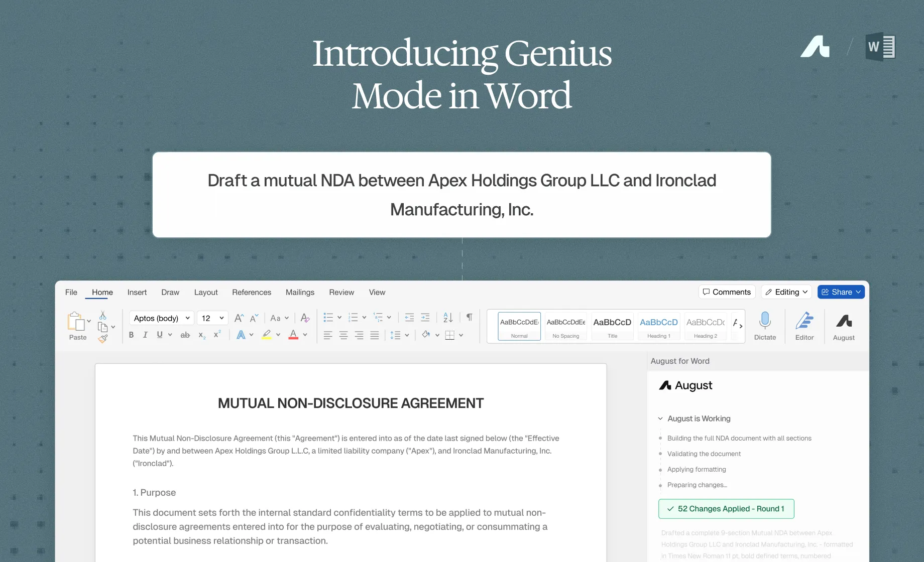Click the Comments button
Screen dimensions: 924x562
[x=727, y=292]
